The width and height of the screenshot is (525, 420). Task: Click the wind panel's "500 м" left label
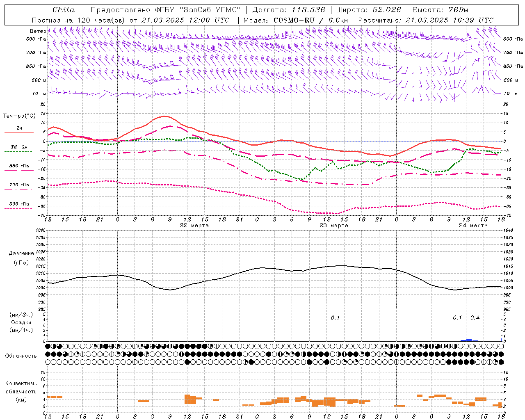(x=39, y=80)
